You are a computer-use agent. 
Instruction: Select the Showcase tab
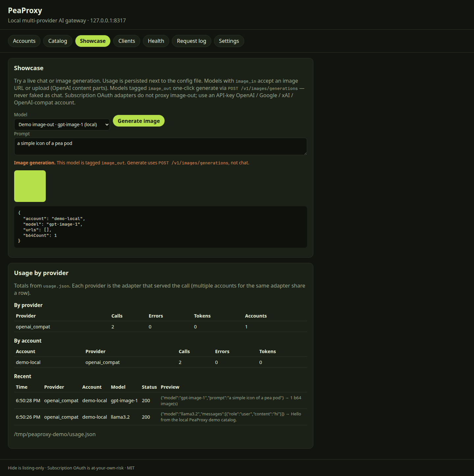point(93,41)
